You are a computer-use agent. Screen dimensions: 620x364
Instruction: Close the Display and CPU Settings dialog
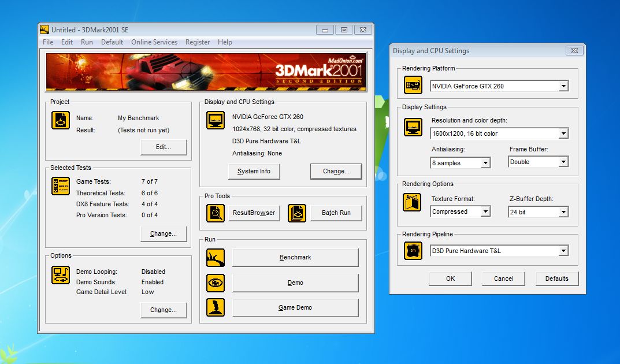574,51
